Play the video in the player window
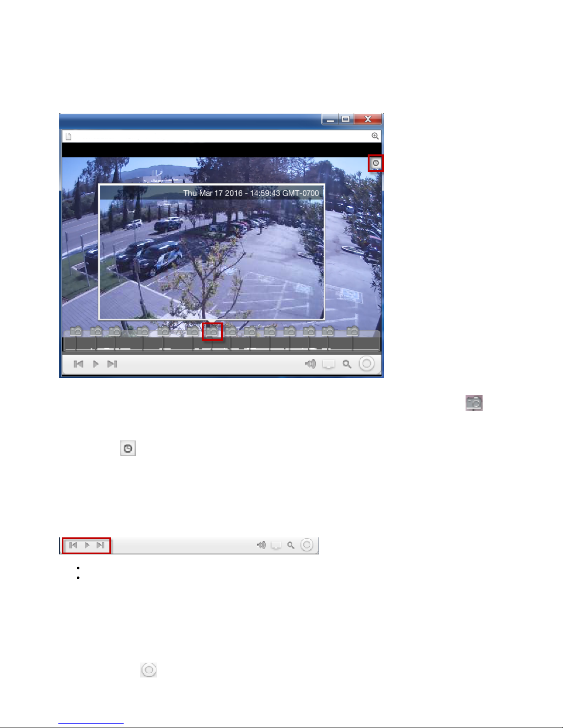Viewport: 563px width, 728px height. click(x=96, y=364)
